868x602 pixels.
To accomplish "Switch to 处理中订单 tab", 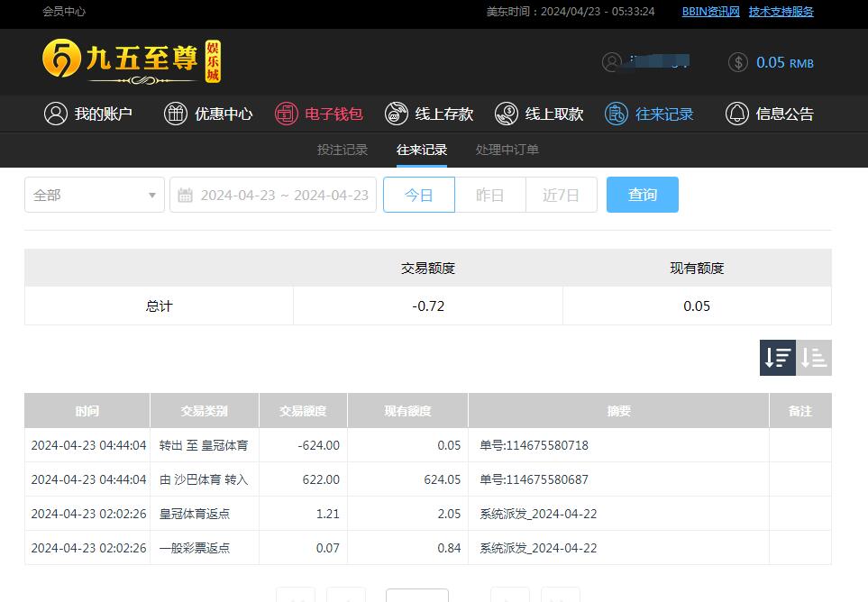I will pyautogui.click(x=507, y=150).
